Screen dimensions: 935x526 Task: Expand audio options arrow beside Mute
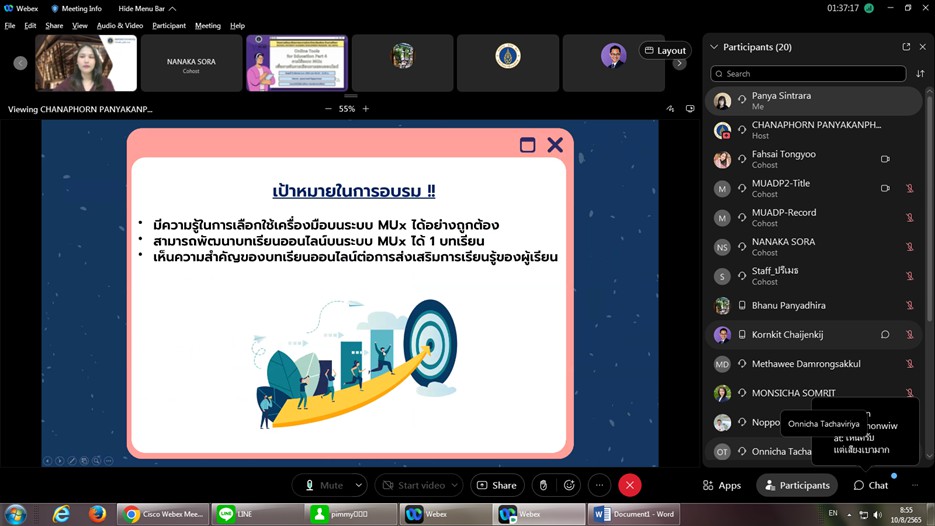click(358, 485)
